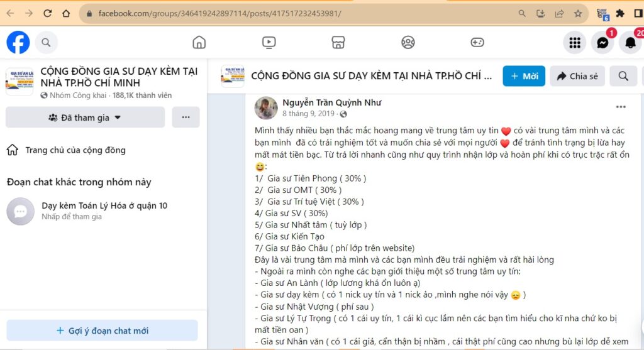Open the notifications bell

tap(630, 42)
